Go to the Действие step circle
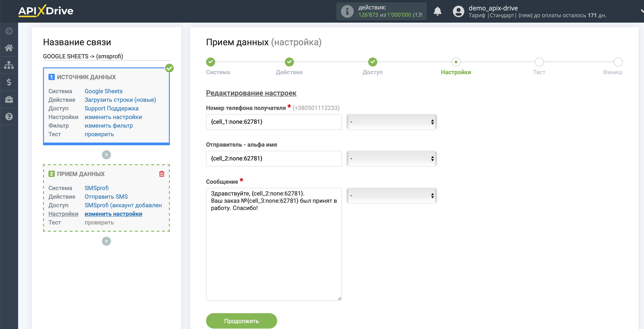This screenshot has height=329, width=644. click(x=289, y=62)
